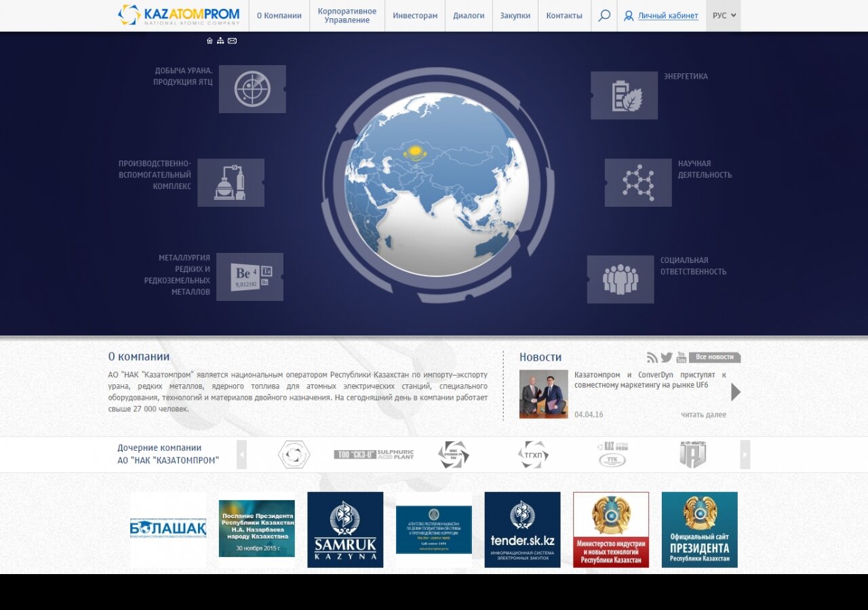Click the МЕТАЛЛУРГИЯ РЕДКИХ И РЕДКОЗЕМЕЛЬНЫХ МЕТАЛЛОВ label
Image resolution: width=868 pixels, height=610 pixels.
click(x=177, y=275)
